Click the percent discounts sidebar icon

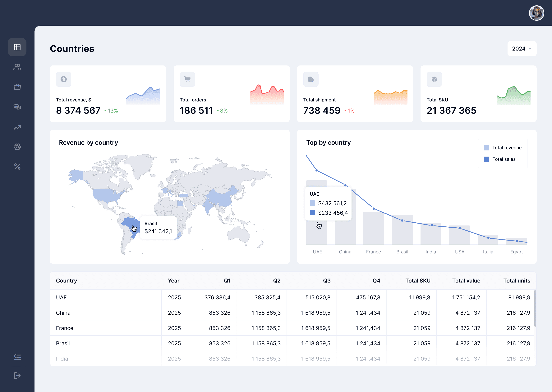17,167
